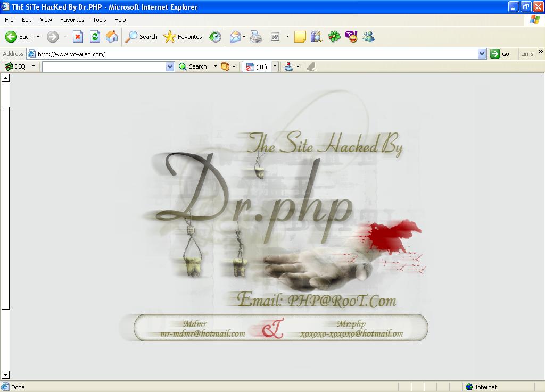The image size is (545, 392).
Task: Launch MSN Messenger people icon
Action: pos(368,37)
